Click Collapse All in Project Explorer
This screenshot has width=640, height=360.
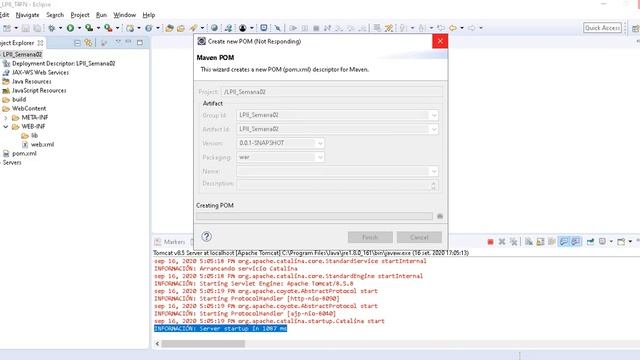[x=77, y=43]
